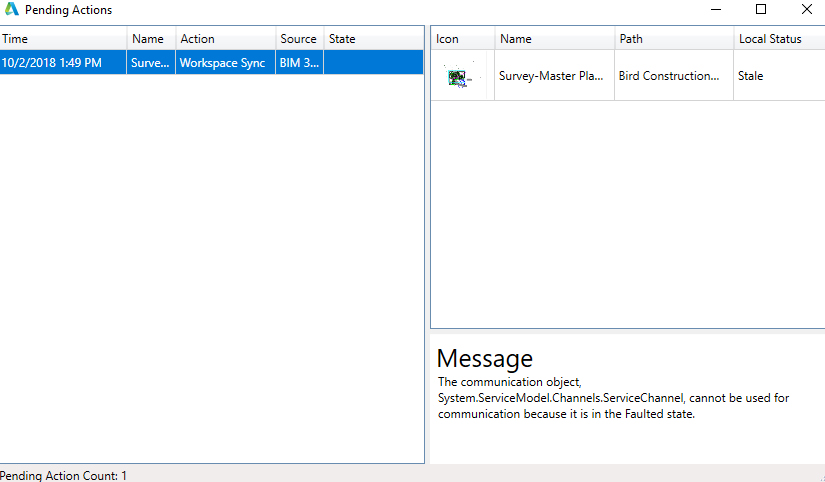825x482 pixels.
Task: Sort files by Name column in right panel
Action: tap(555, 39)
